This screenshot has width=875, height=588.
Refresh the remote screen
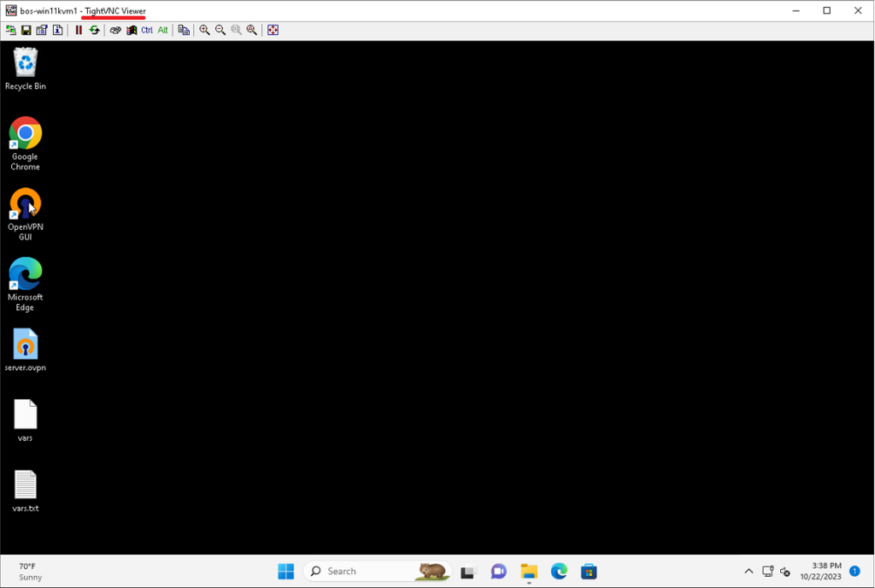click(94, 30)
